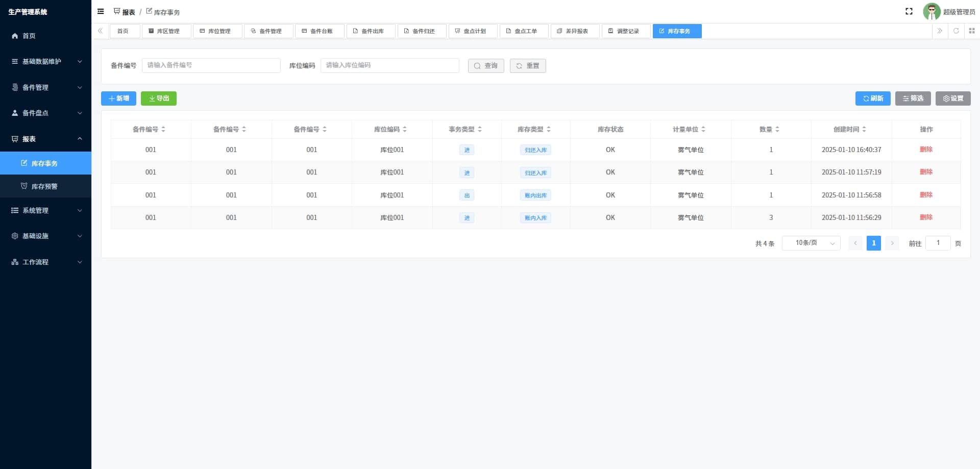Image resolution: width=980 pixels, height=469 pixels.
Task: Delete the row created at 11:56:29
Action: 926,217
